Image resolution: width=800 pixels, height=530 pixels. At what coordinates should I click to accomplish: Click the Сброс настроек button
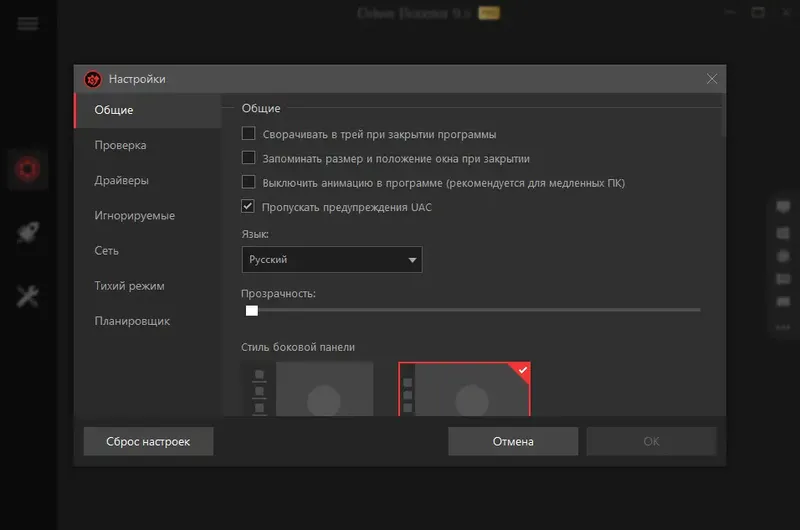point(148,441)
